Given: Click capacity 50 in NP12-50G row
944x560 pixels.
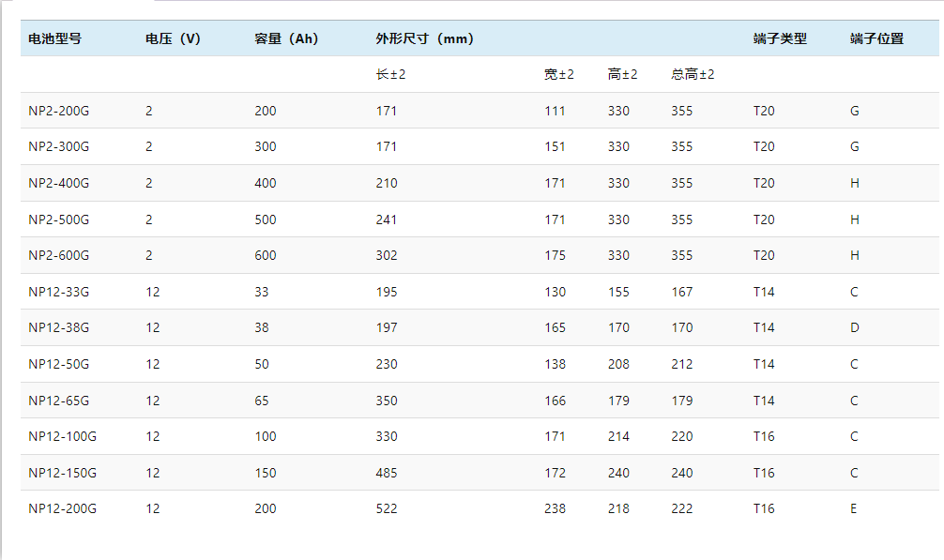Looking at the screenshot, I should click(261, 364).
